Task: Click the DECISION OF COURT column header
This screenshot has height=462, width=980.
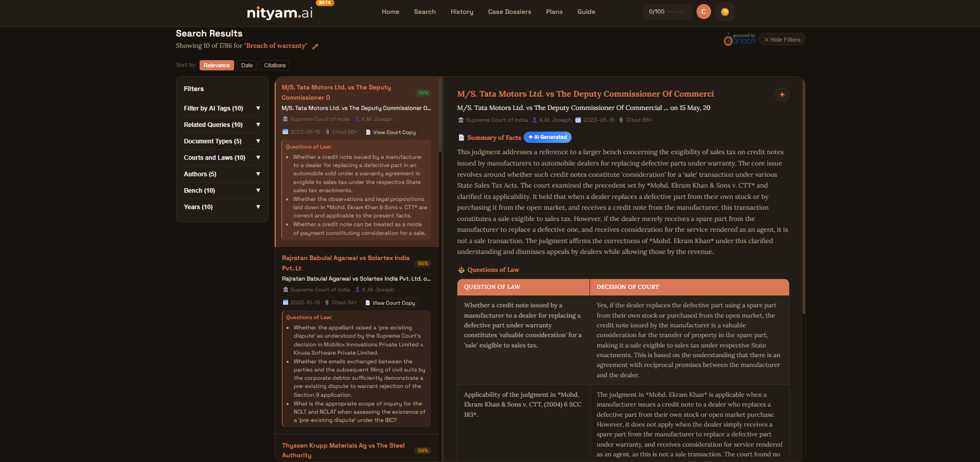Action: coord(689,287)
